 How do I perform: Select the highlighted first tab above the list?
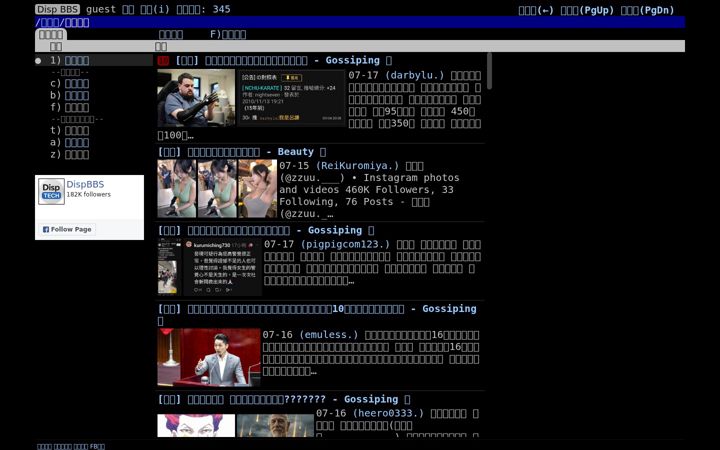(51, 34)
